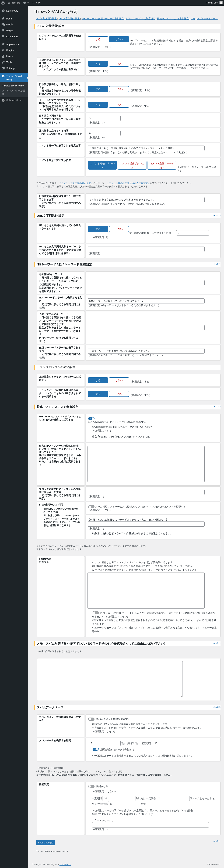Click the Save Changes button
Image resolution: width=224 pixels, height=868 pixels.
click(45, 843)
